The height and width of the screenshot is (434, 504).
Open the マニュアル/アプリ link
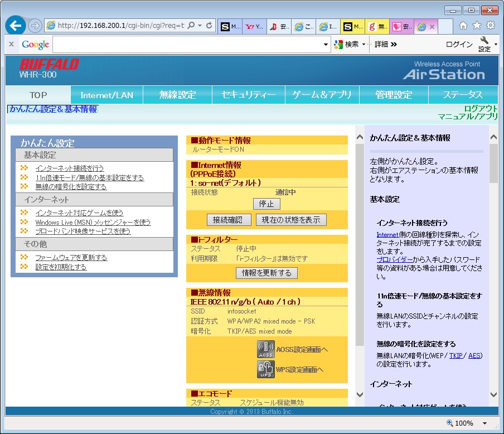[468, 117]
